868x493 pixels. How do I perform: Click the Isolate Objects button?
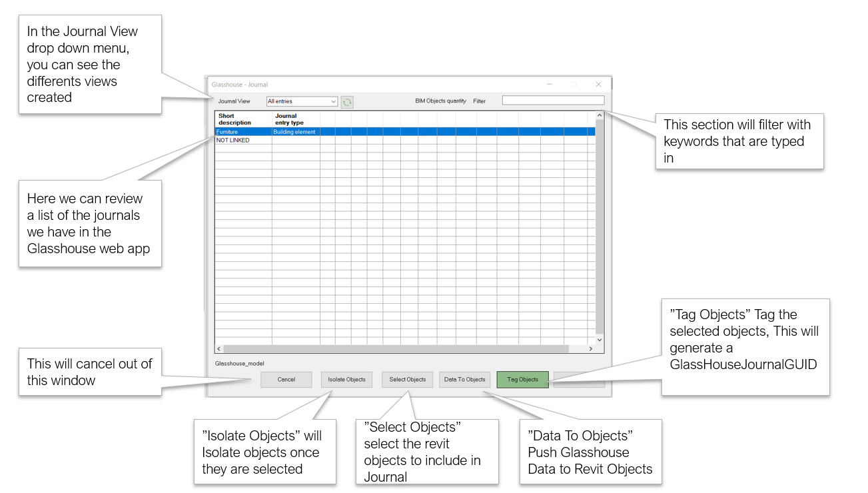346,380
